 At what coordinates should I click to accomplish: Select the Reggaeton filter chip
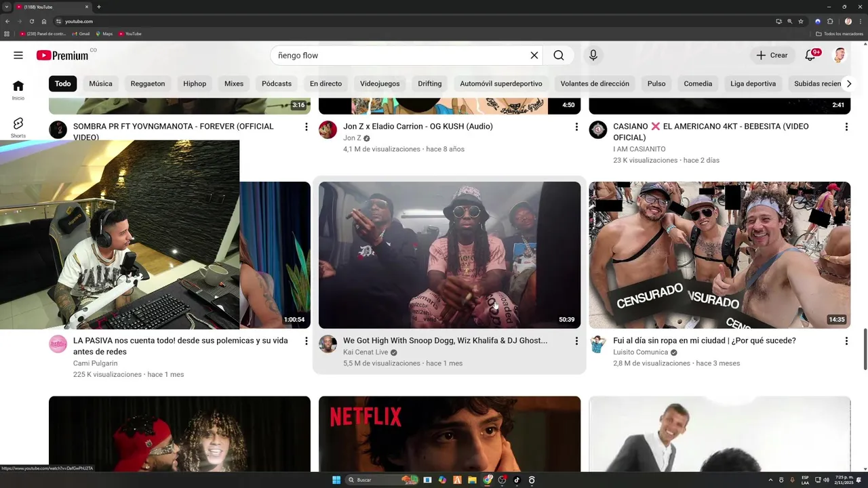[x=148, y=84]
